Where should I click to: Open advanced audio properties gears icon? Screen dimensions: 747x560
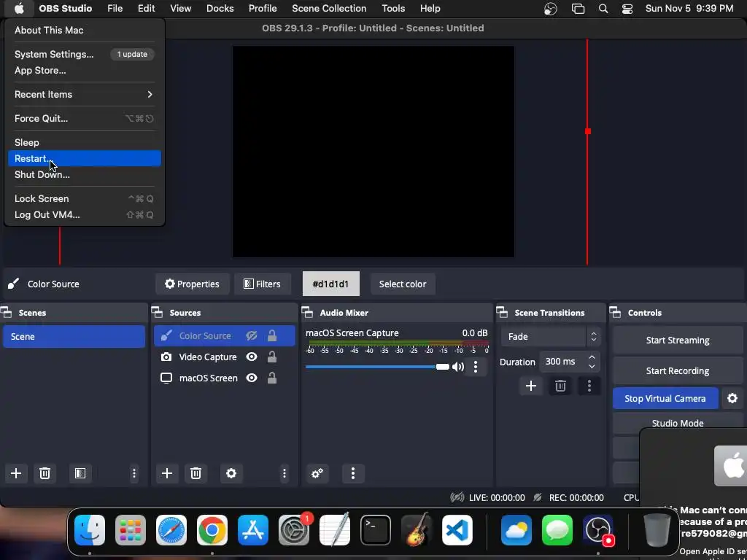pos(317,473)
